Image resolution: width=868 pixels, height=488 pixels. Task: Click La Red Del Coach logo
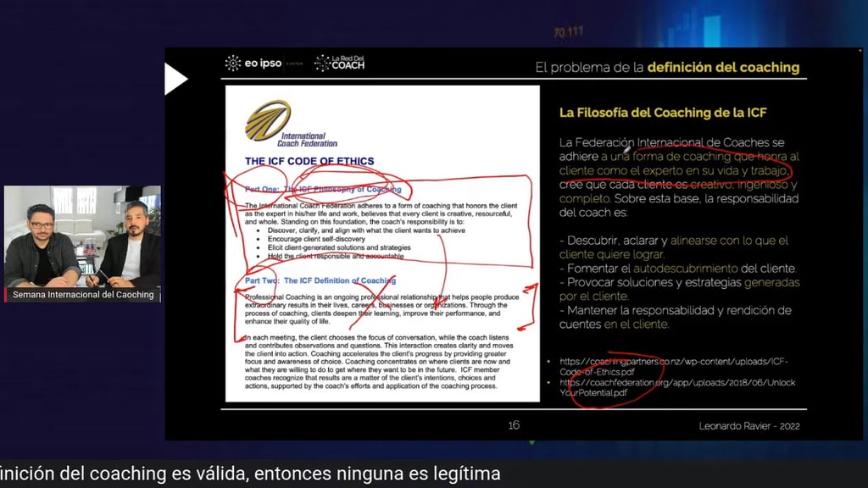click(x=339, y=63)
